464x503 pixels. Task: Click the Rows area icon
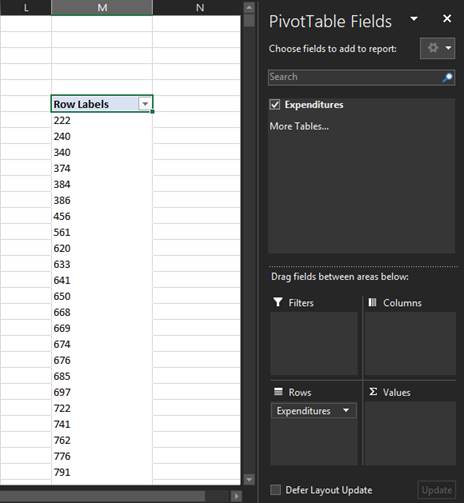[x=278, y=391]
